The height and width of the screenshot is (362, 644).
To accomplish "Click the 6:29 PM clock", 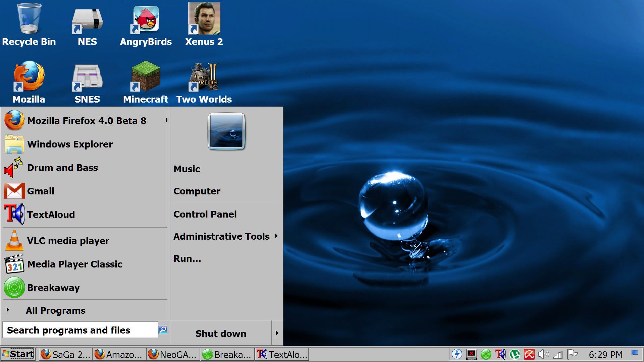I will pos(605,355).
